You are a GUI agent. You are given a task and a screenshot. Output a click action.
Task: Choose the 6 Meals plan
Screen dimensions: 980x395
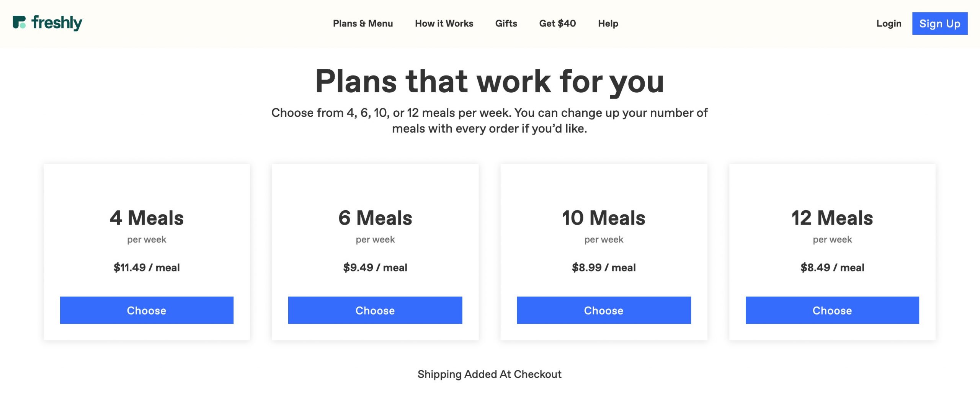pyautogui.click(x=375, y=310)
